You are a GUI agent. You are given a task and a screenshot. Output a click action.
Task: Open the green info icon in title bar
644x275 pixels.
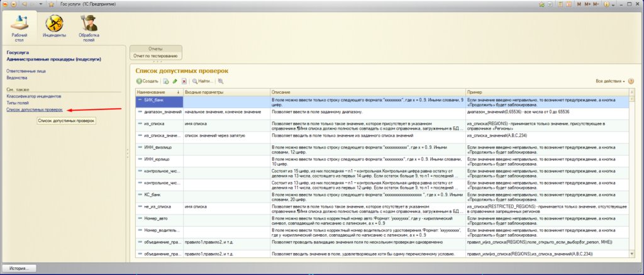(x=606, y=4)
